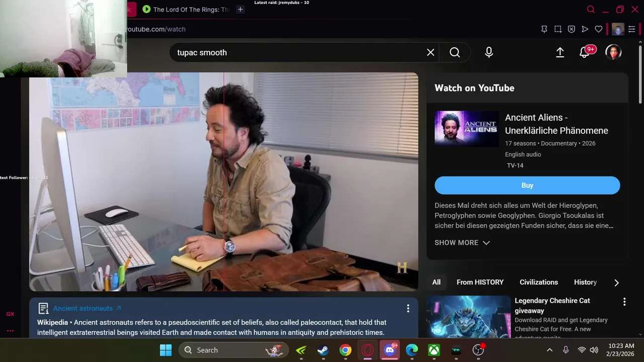Select the 'Civilizations' filter chip

(539, 282)
